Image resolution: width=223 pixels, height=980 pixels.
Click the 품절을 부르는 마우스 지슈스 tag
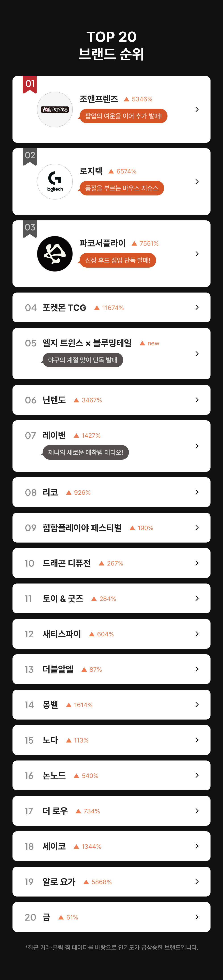pos(122,188)
